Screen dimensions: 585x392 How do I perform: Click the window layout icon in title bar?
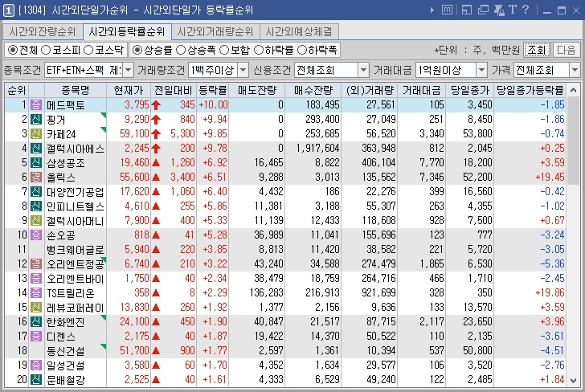pos(467,10)
